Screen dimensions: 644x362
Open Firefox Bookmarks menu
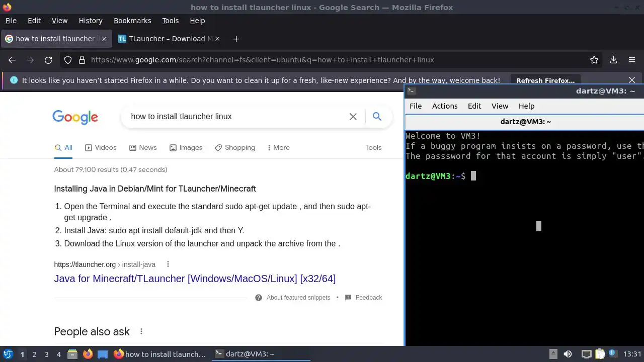pos(132,21)
